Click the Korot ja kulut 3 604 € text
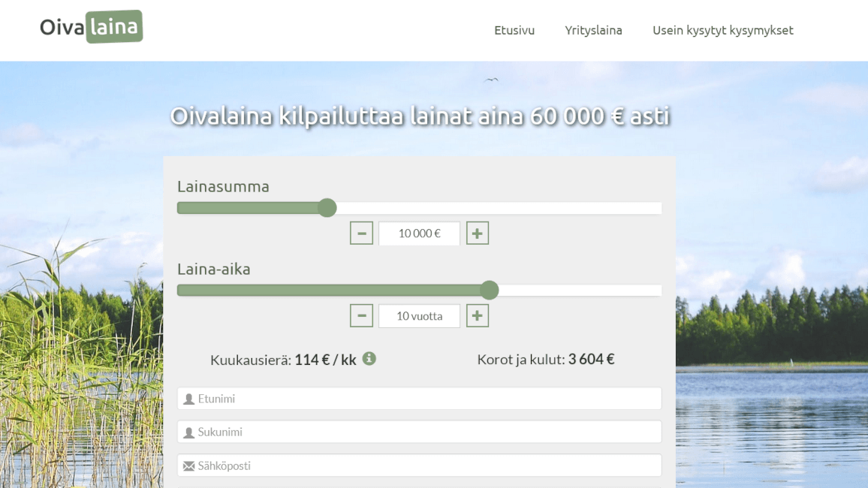The width and height of the screenshot is (868, 488). 546,360
